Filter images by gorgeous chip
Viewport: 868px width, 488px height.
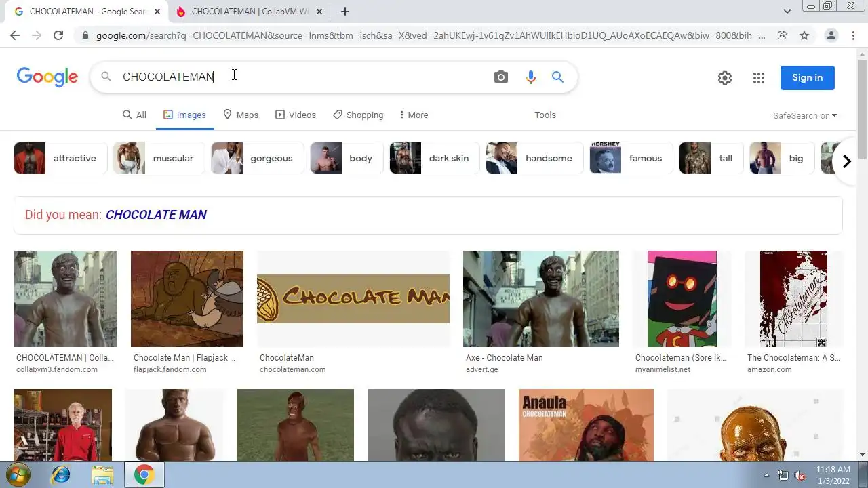[x=257, y=158]
